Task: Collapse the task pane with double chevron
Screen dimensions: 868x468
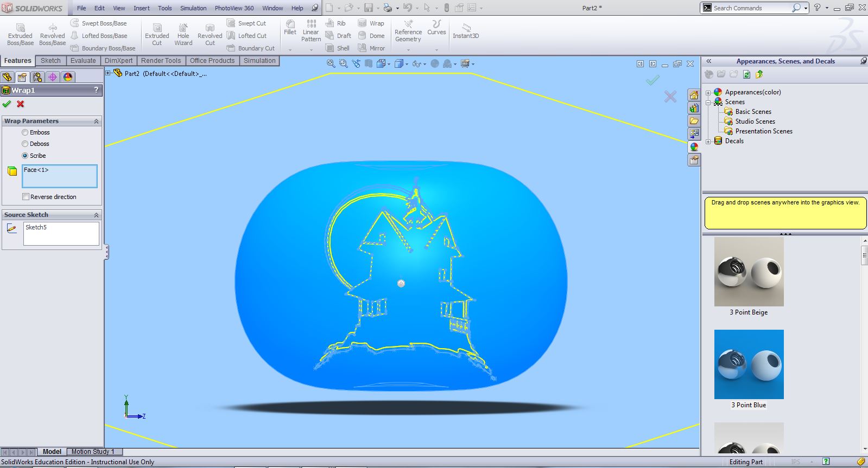Action: pos(708,61)
